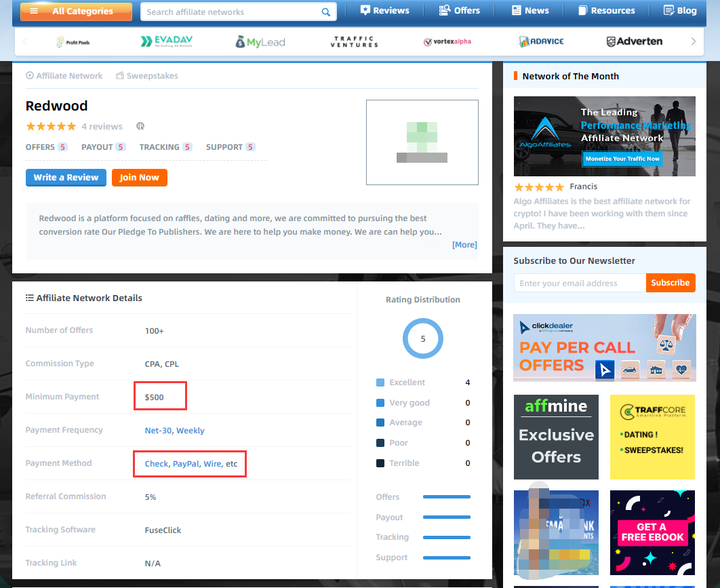This screenshot has height=588, width=720.
Task: Expand the description with [More]
Action: click(x=464, y=245)
